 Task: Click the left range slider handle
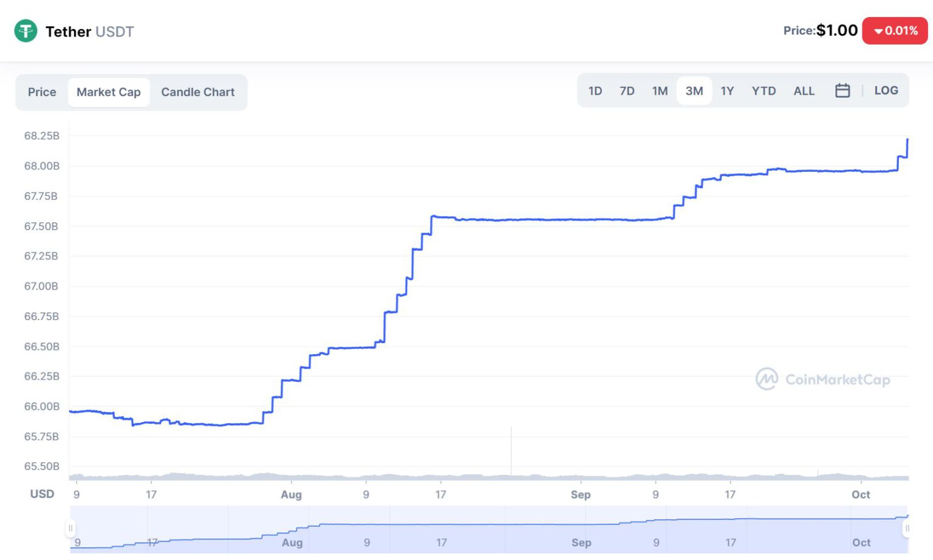click(70, 528)
